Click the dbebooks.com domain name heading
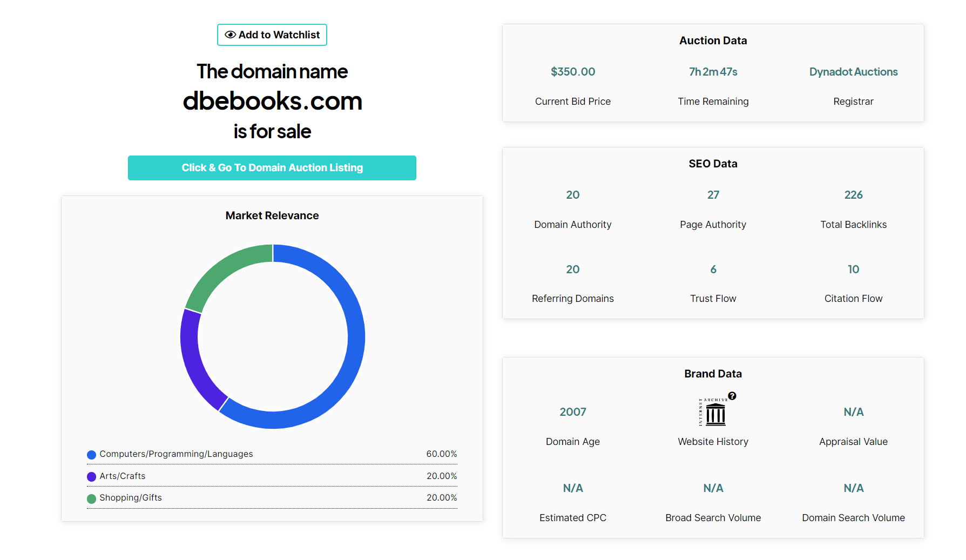Viewport: 966px width, 560px height. coord(272,101)
